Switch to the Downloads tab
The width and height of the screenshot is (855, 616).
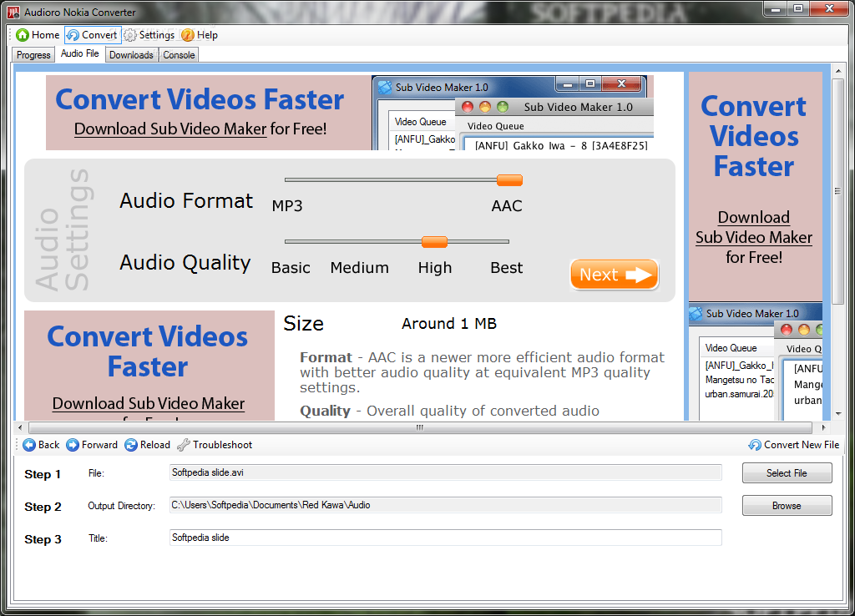[x=131, y=55]
